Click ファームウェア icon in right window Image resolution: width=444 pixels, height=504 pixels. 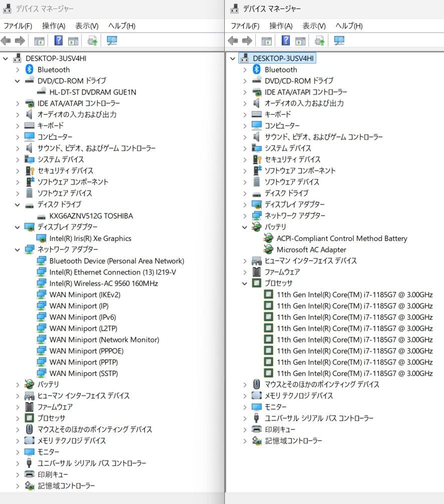coord(257,272)
